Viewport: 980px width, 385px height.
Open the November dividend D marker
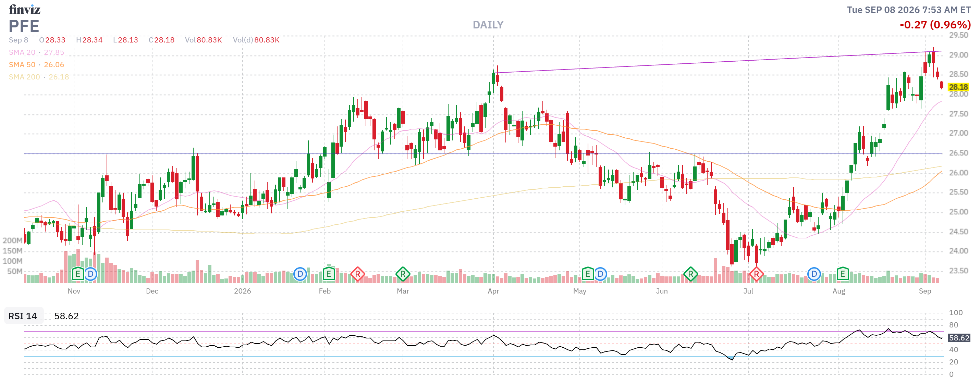[90, 274]
